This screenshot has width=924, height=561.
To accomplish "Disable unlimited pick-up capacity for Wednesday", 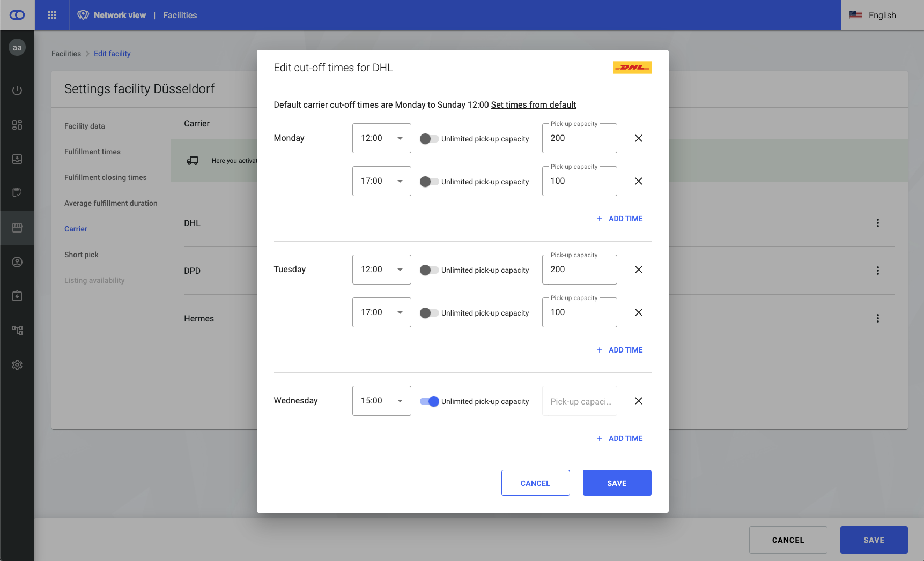I will (429, 401).
